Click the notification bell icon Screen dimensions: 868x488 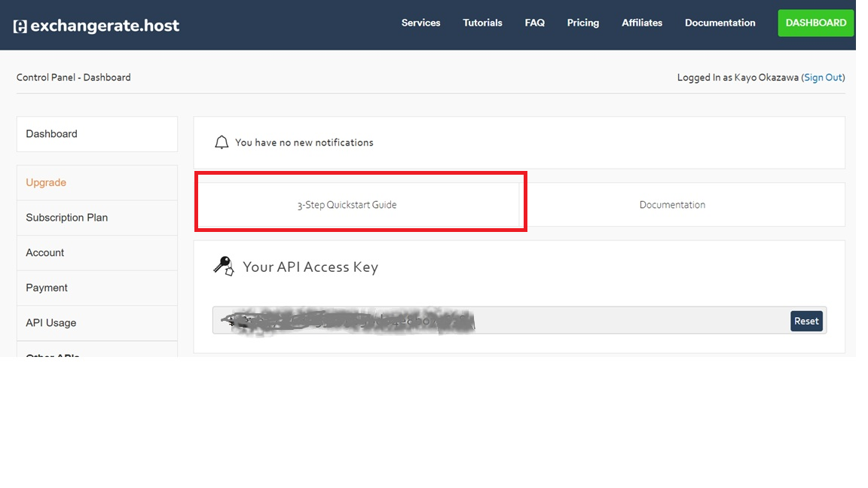pyautogui.click(x=222, y=142)
